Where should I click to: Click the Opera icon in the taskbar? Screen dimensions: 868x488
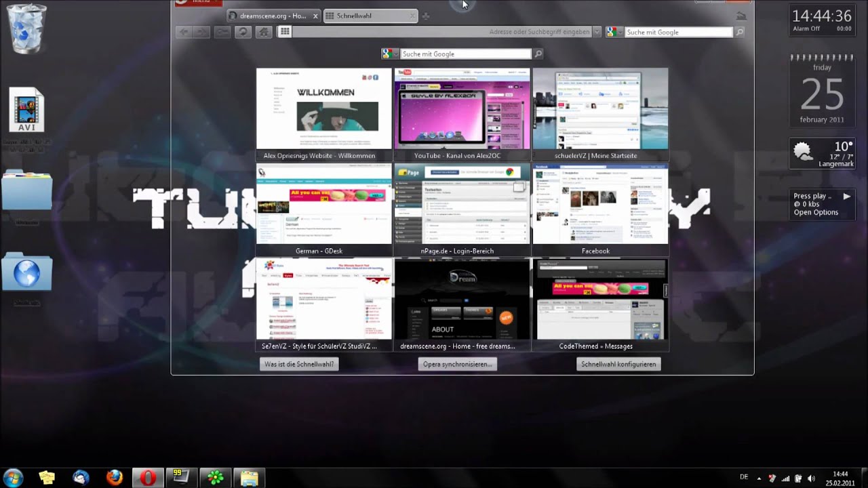click(148, 478)
